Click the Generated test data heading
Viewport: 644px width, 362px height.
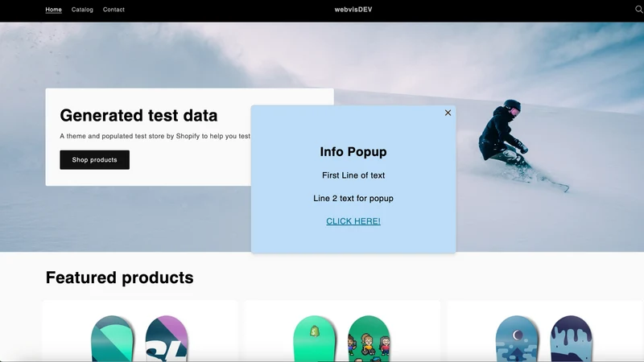[x=138, y=115]
